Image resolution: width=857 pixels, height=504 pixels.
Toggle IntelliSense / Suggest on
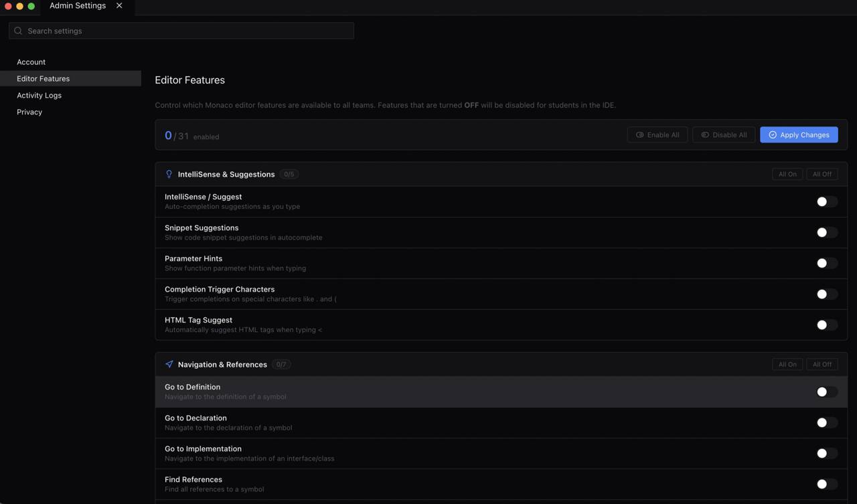(x=826, y=201)
